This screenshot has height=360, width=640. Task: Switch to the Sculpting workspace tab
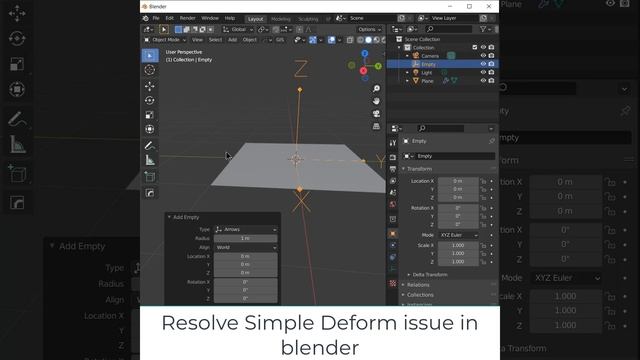[308, 19]
